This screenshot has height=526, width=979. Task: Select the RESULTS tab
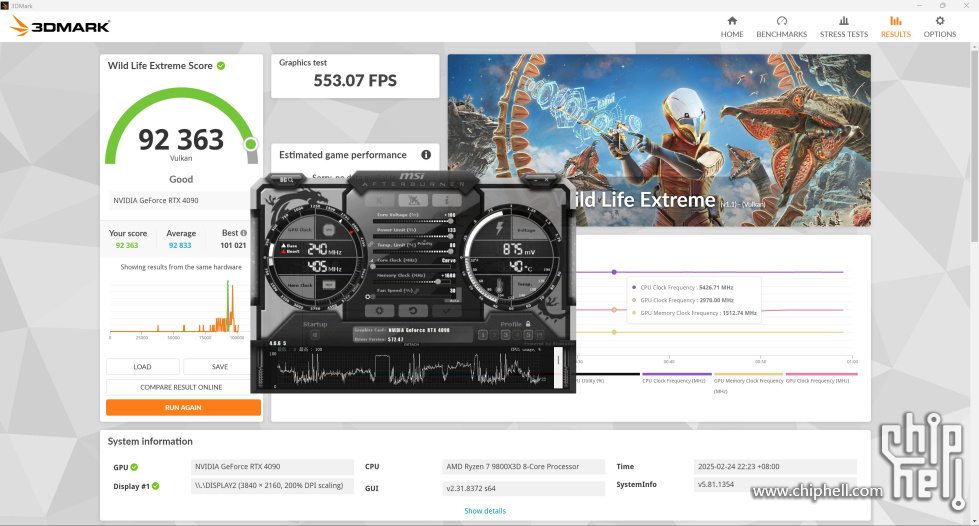[x=895, y=27]
